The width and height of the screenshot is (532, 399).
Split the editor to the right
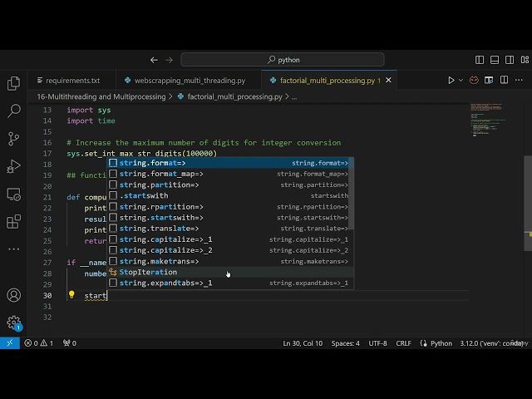(x=504, y=80)
